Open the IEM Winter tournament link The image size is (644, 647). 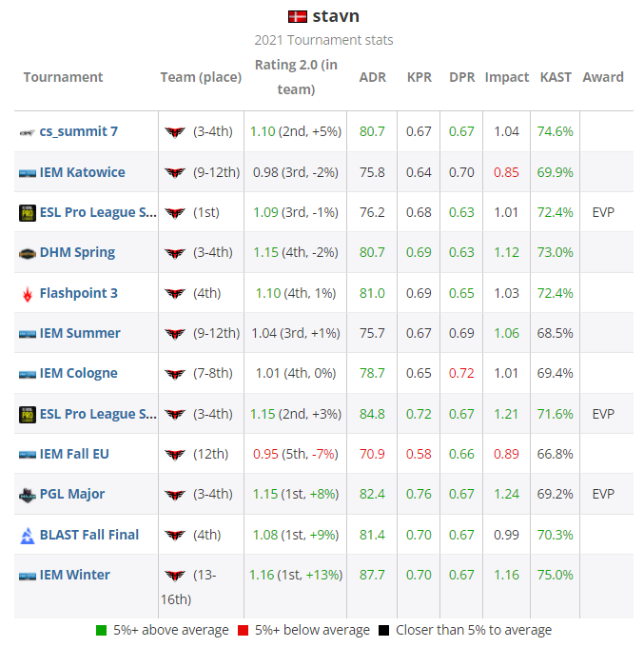coord(74,575)
